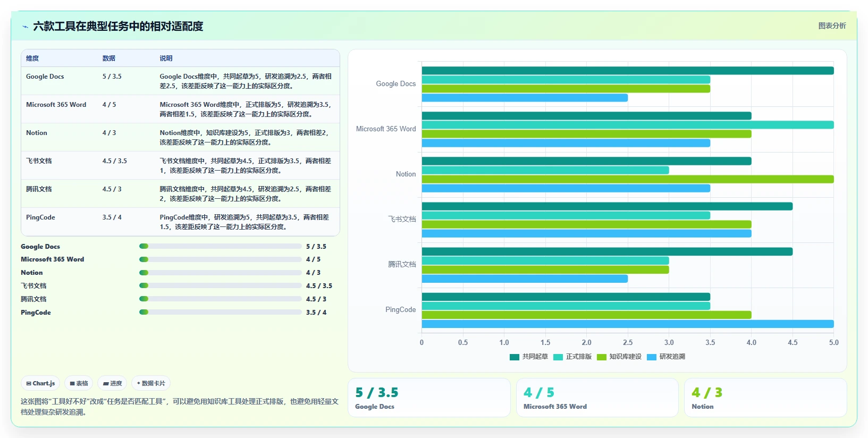868x438 pixels.
Task: Select the Google Docs table row name
Action: pos(45,77)
